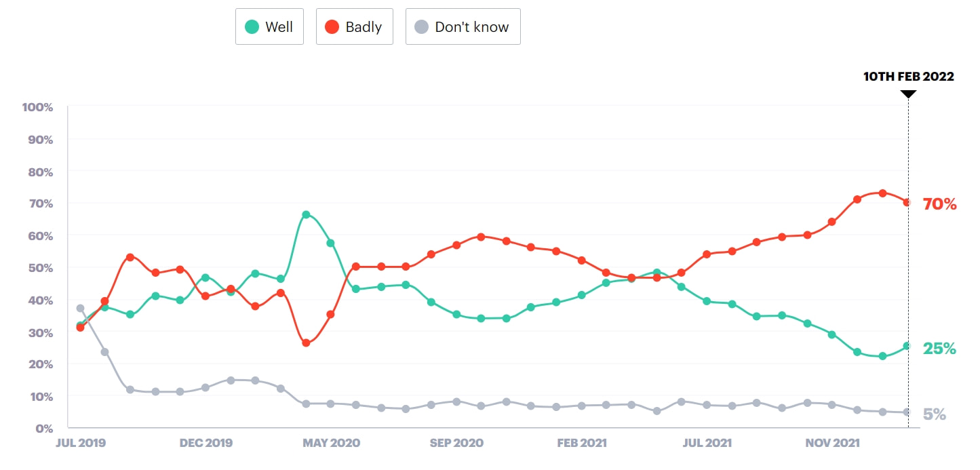The width and height of the screenshot is (980, 470).
Task: Click the green 25% end label
Action: 939,349
